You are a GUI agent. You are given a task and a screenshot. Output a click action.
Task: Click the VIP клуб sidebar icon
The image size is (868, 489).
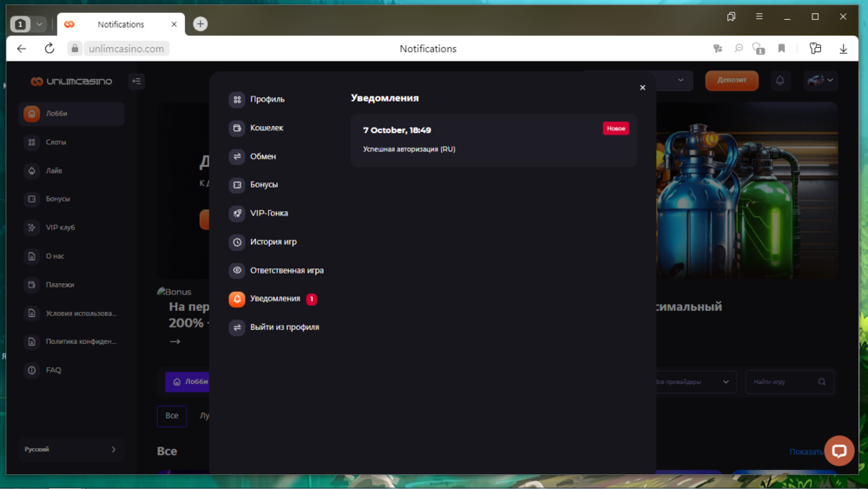point(31,228)
